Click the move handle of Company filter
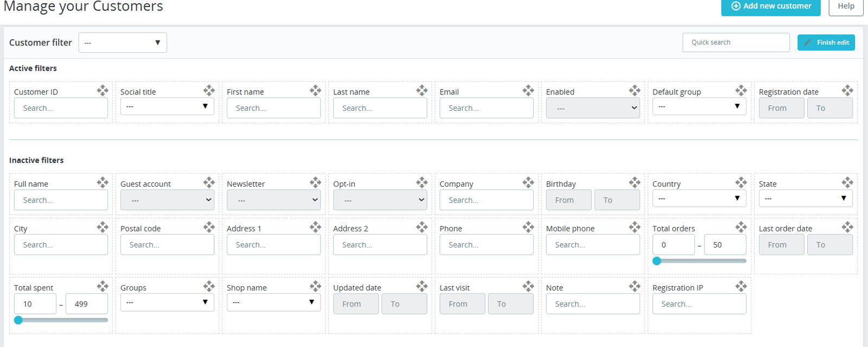 pyautogui.click(x=528, y=182)
